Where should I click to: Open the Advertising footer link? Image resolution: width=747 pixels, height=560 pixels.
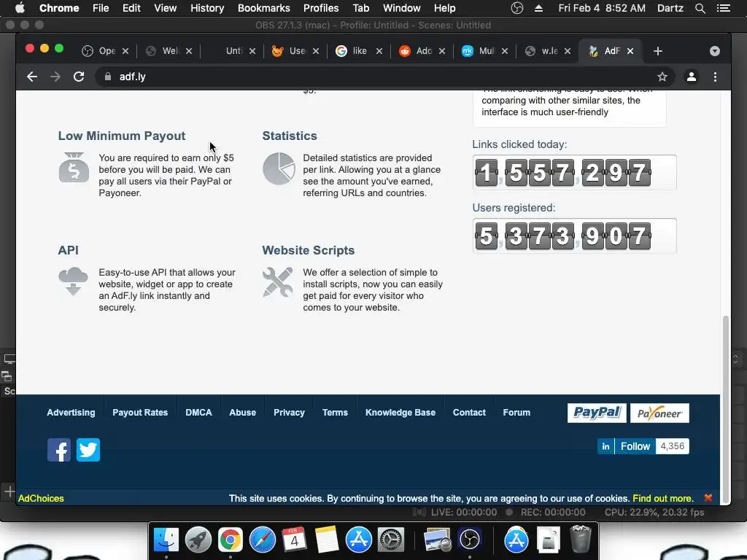pos(71,413)
